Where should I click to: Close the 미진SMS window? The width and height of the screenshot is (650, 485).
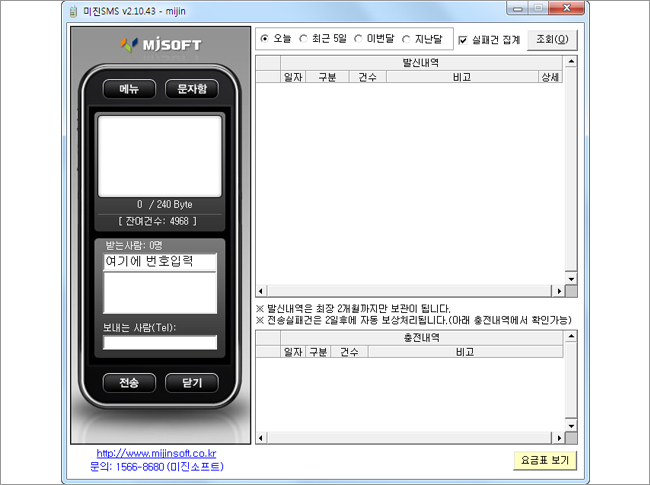pos(566,8)
